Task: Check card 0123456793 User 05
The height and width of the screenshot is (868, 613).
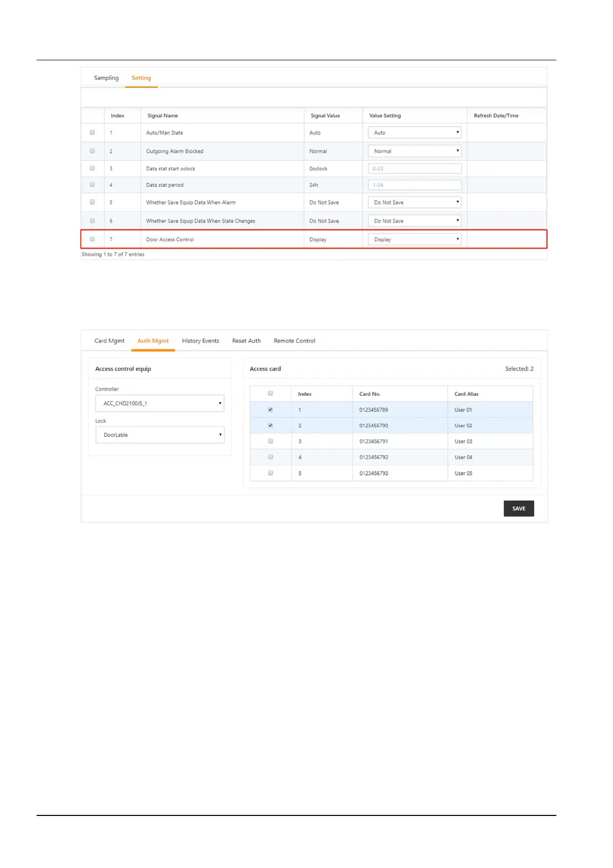Action: pyautogui.click(x=270, y=473)
